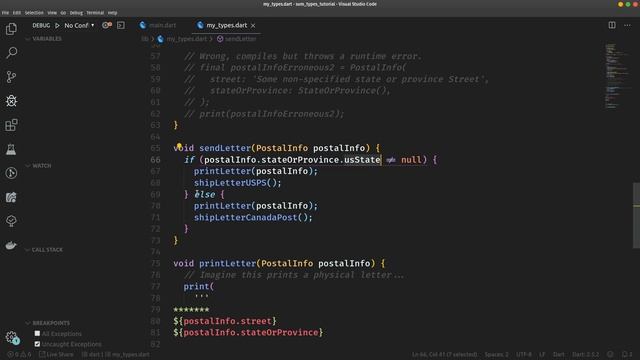
Task: Open the Docker whale view
Action: coord(11,245)
